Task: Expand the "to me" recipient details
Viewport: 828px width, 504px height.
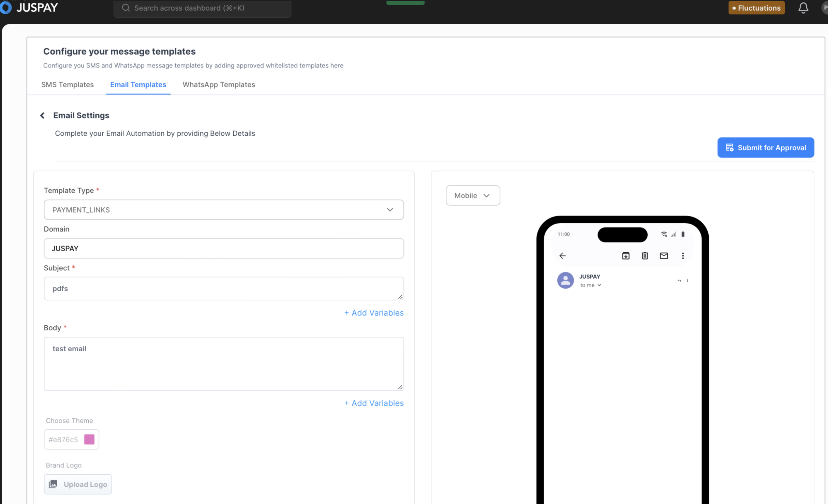Action: (590, 285)
